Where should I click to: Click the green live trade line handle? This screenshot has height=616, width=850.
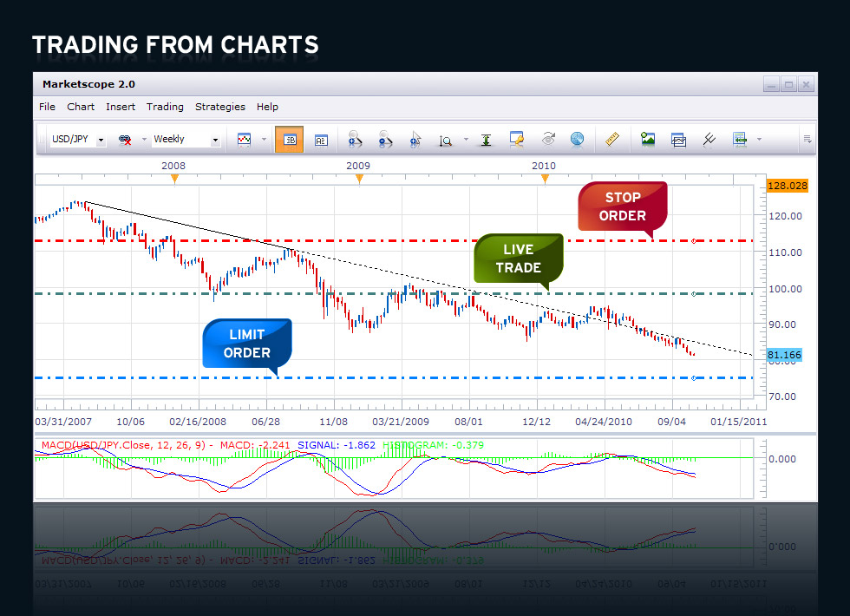(x=694, y=294)
